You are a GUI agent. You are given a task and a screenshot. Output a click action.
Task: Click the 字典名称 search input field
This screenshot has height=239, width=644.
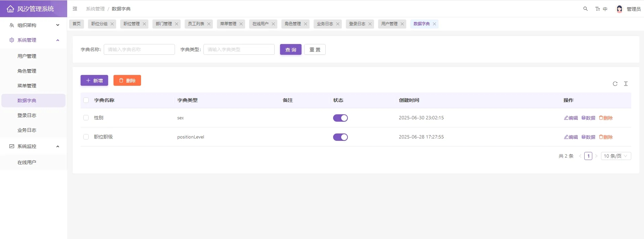(139, 49)
